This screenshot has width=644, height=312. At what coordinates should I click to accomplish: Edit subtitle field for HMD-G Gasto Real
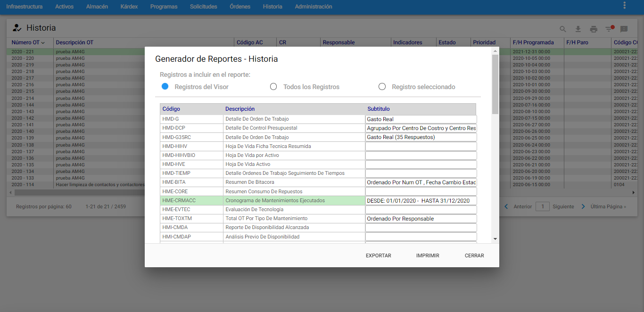(421, 119)
